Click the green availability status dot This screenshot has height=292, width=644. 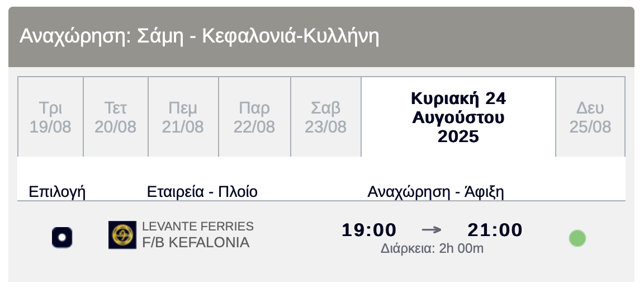(577, 238)
